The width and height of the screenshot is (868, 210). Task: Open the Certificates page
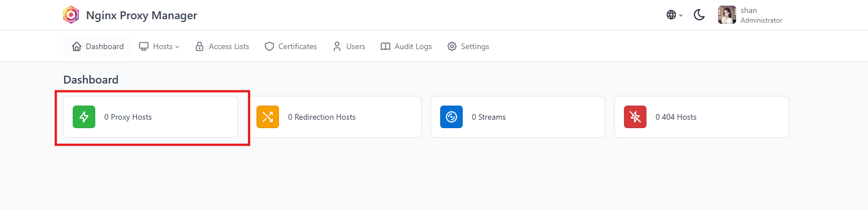pos(291,46)
